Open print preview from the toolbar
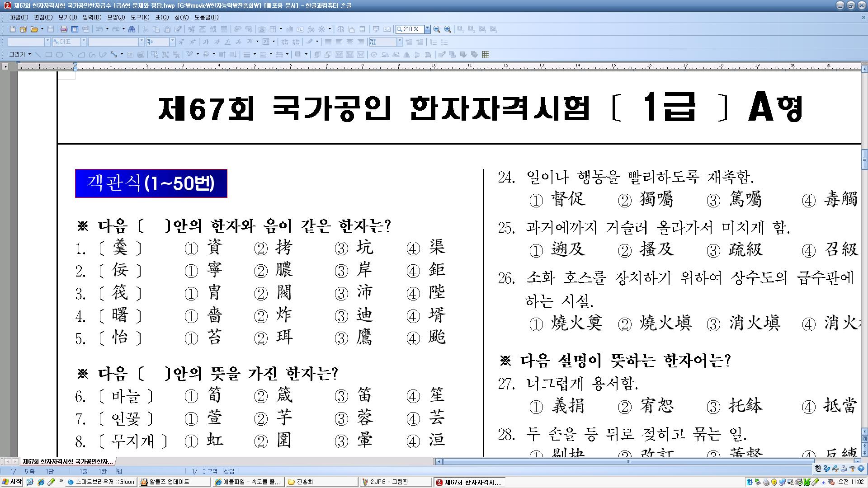Screen dimensions: 868x488 click(x=75, y=29)
